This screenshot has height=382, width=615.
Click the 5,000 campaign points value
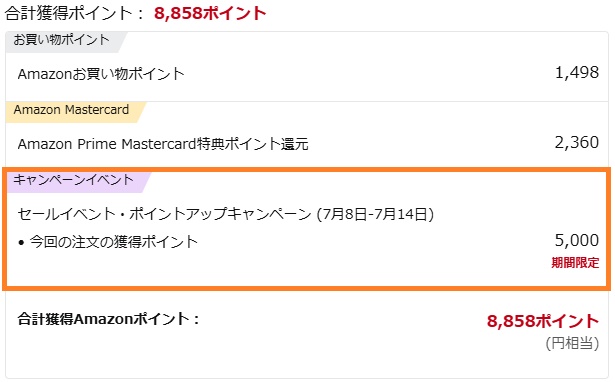click(x=577, y=240)
